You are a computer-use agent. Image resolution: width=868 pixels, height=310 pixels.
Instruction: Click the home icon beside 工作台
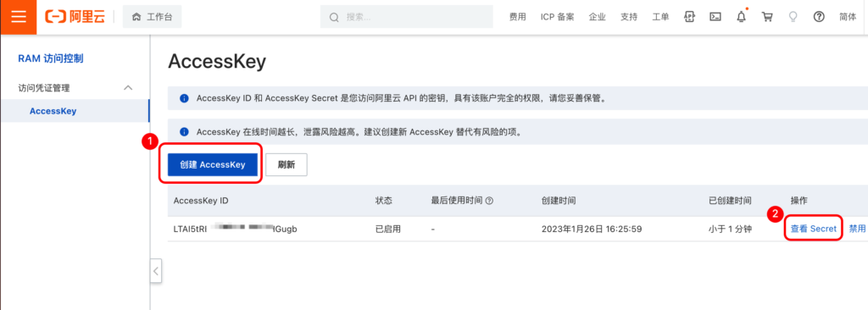pyautogui.click(x=136, y=17)
